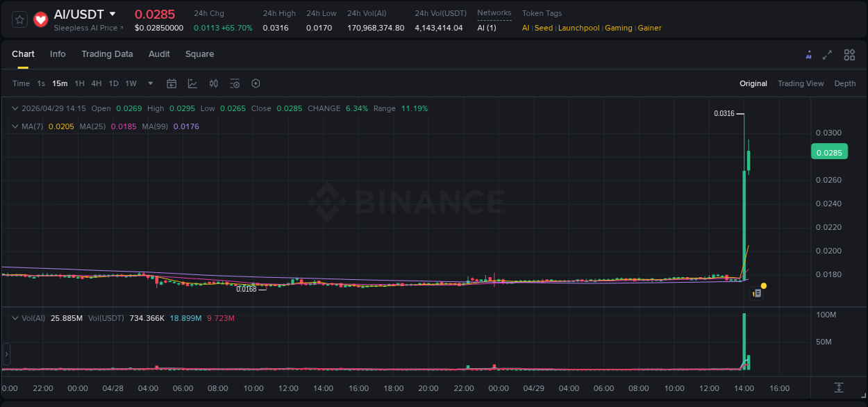Open the extra timeframes dropdown arrow
The height and width of the screenshot is (407, 868).
150,83
